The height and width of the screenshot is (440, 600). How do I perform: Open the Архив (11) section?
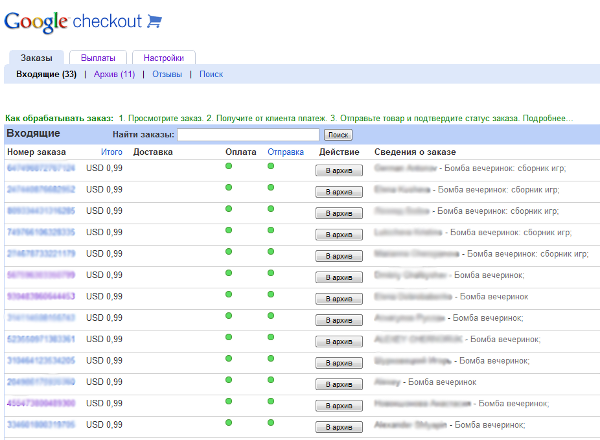(x=114, y=74)
